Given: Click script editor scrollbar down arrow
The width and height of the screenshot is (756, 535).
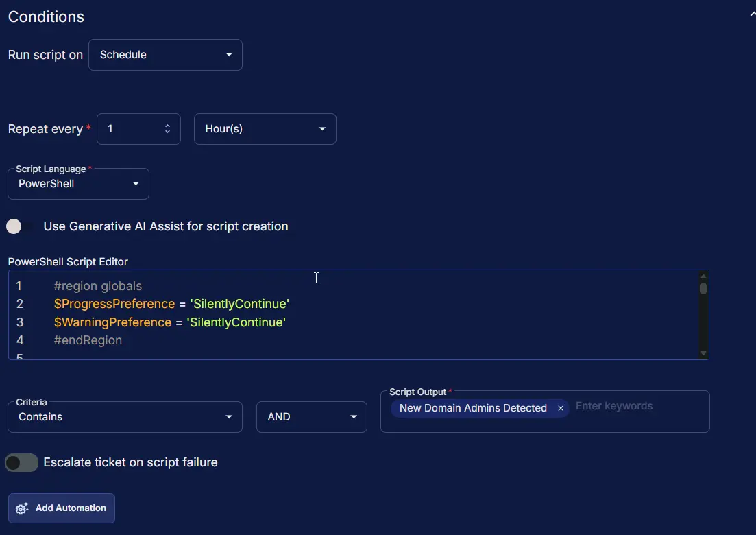Looking at the screenshot, I should click(x=703, y=353).
